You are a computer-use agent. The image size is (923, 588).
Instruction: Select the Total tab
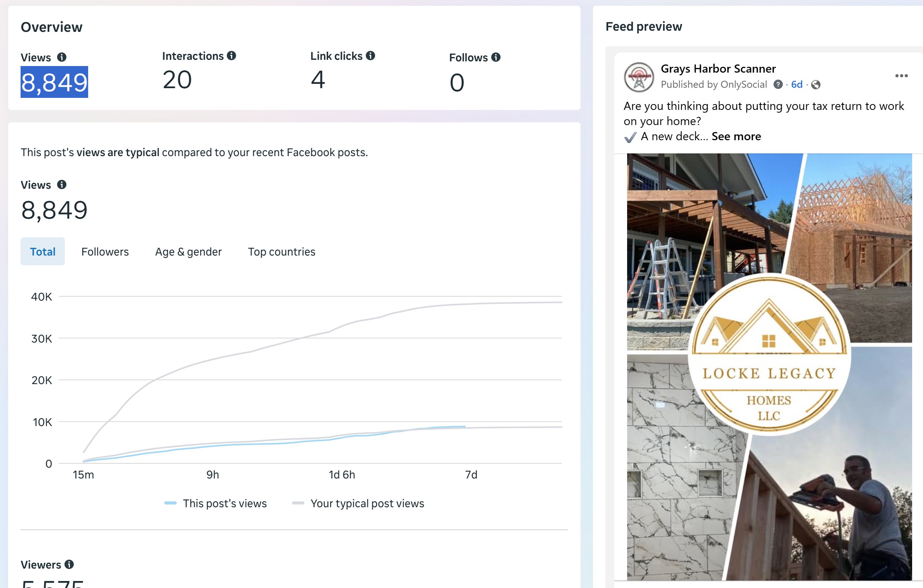(43, 252)
